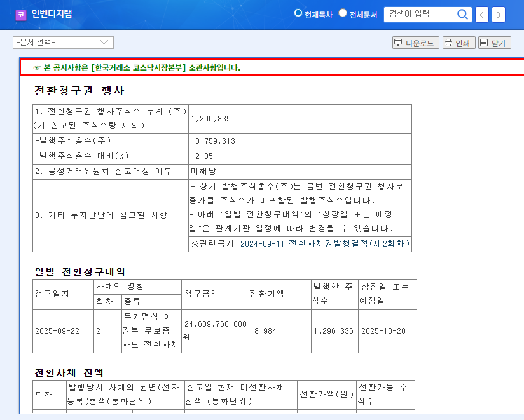
Task: Click the purple KOSDAQ 코 badge icon
Action: [21, 15]
